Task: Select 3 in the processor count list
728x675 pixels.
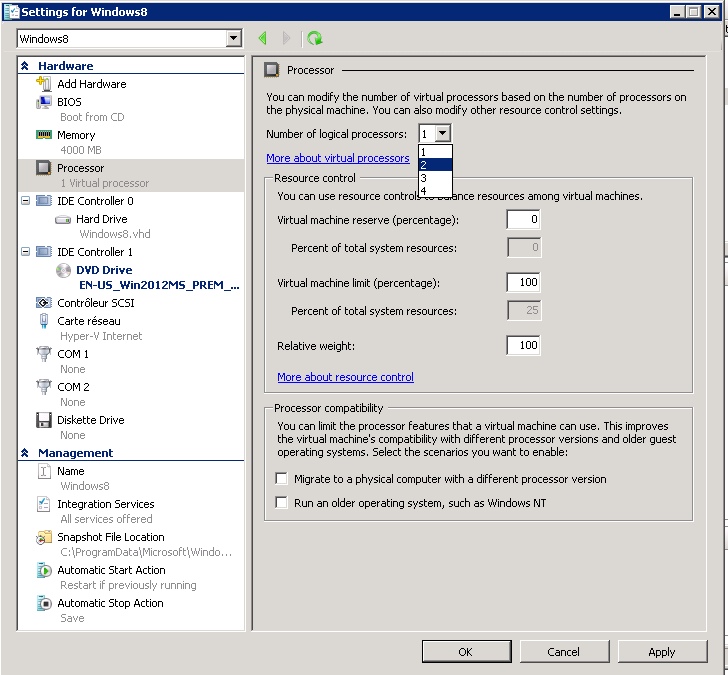Action: [x=435, y=178]
